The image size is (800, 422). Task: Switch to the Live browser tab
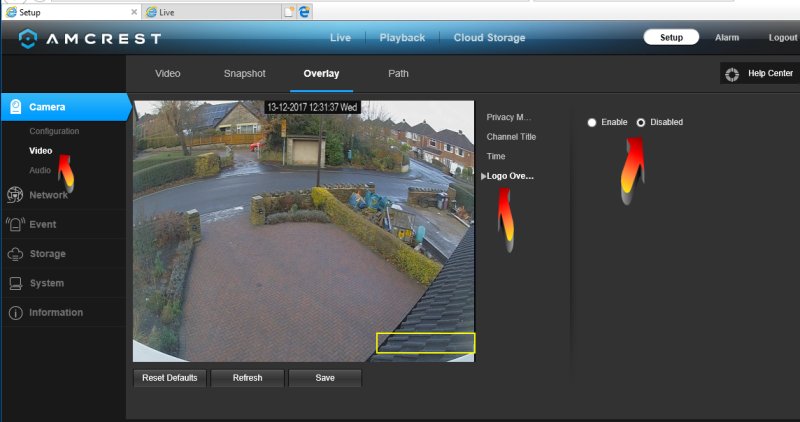(x=212, y=12)
